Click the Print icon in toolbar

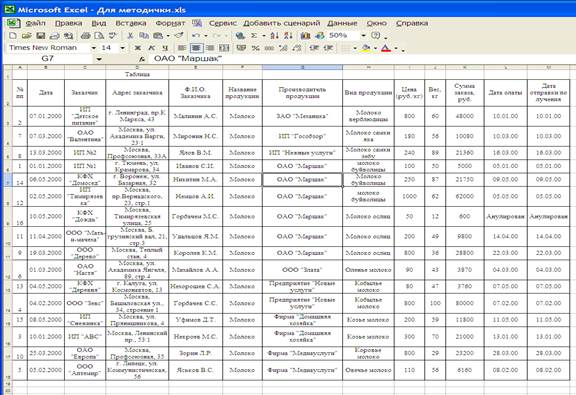coord(85,36)
